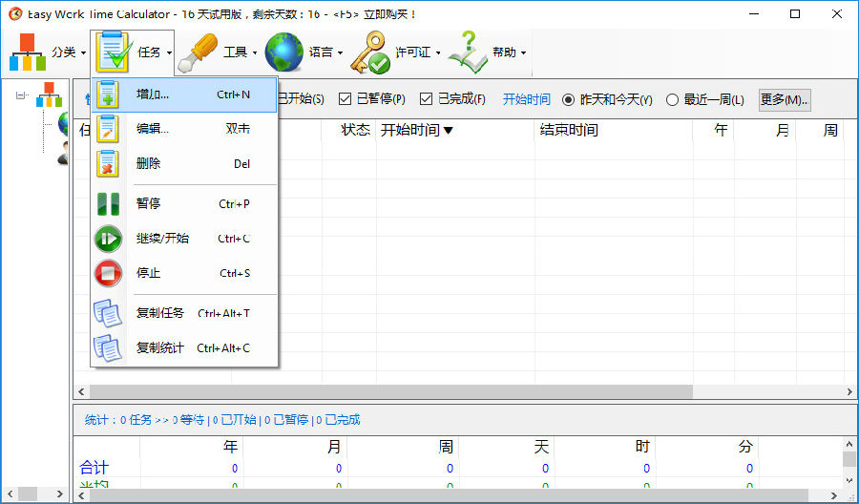Open the 帮助 dropdown arrow

pyautogui.click(x=524, y=52)
